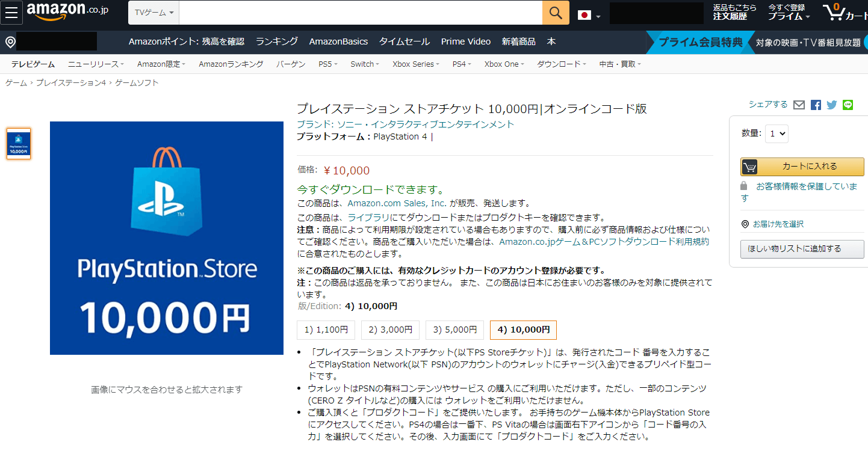Expand the Xbox Series submenu
Screen dimensions: 868x451
click(x=416, y=64)
